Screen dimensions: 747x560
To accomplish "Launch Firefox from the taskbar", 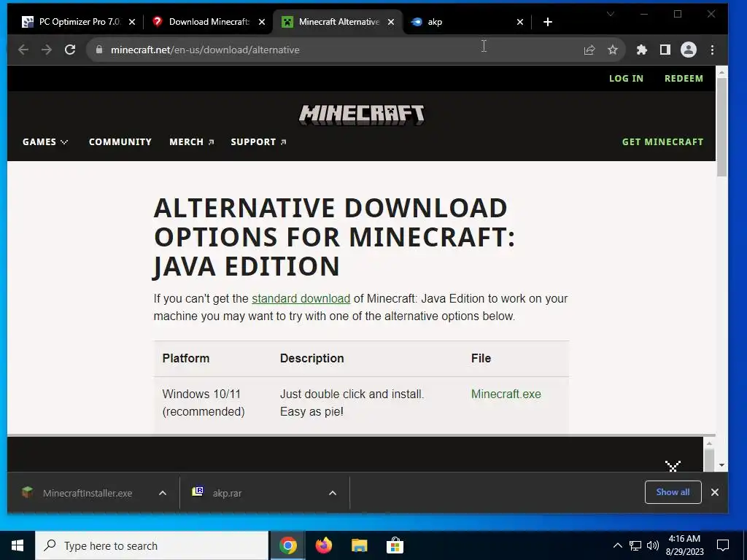I will pos(323,545).
